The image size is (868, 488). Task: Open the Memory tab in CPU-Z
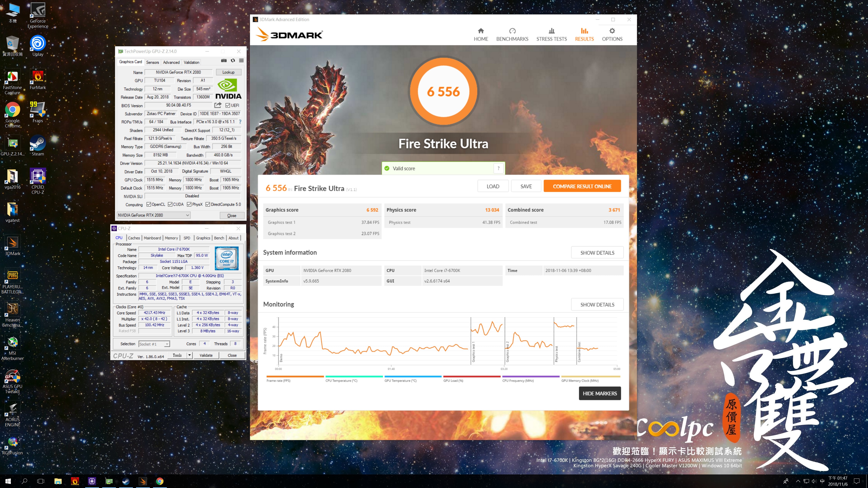click(171, 238)
